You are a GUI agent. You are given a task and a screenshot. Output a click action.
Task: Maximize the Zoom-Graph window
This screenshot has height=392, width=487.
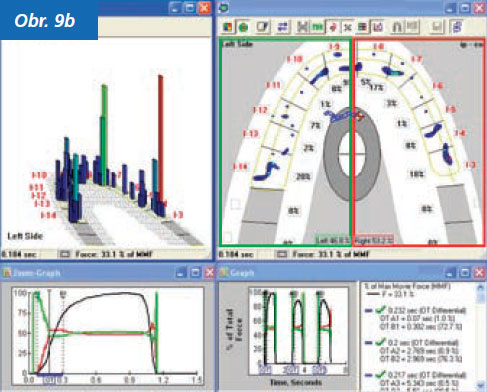click(x=195, y=273)
